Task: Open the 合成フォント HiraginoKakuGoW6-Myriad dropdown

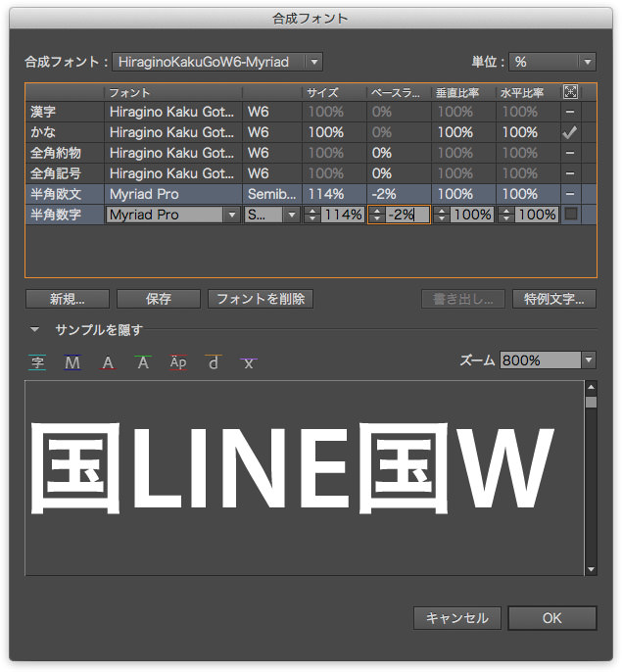Action: click(x=217, y=62)
